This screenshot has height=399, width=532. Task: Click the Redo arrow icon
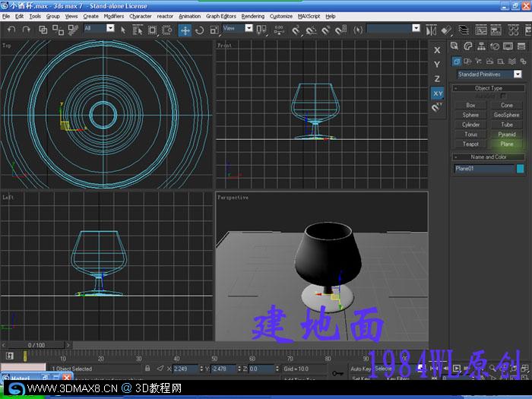coord(26,30)
